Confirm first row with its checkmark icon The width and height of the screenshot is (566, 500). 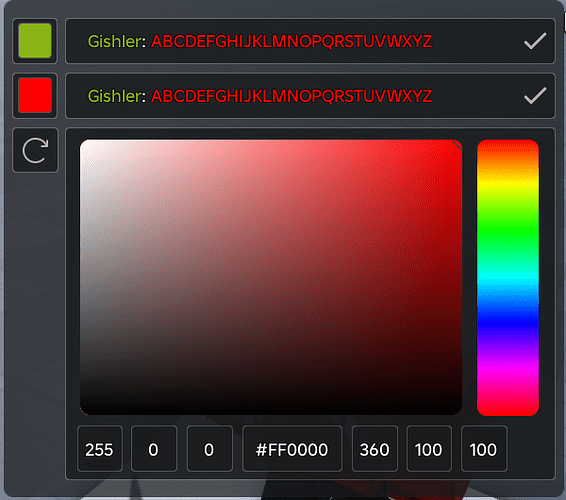[535, 41]
